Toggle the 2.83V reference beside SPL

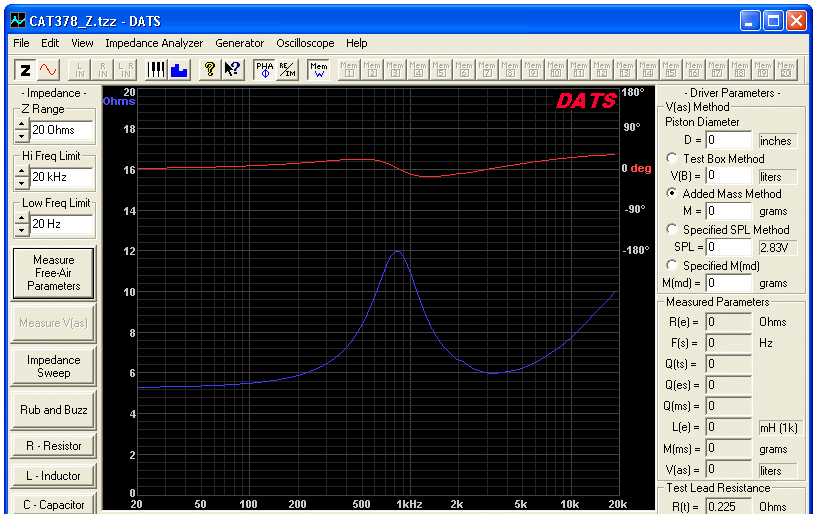776,247
